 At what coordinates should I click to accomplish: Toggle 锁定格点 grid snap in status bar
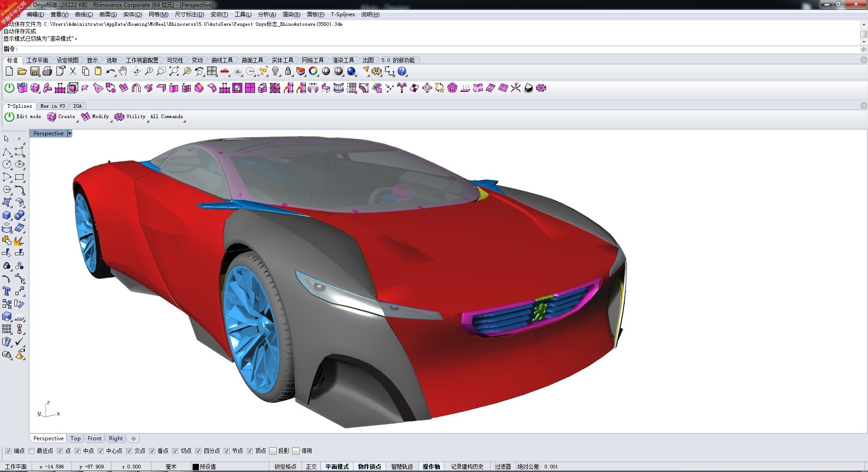coord(285,467)
